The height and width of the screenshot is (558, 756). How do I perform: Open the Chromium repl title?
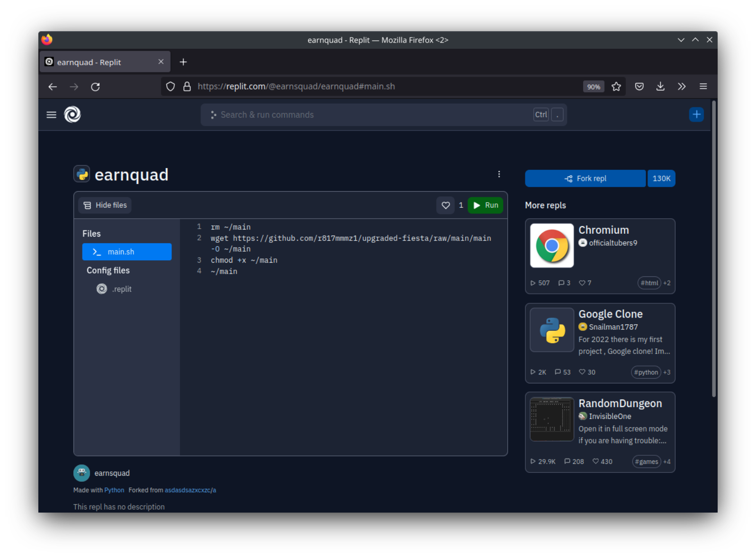[603, 230]
